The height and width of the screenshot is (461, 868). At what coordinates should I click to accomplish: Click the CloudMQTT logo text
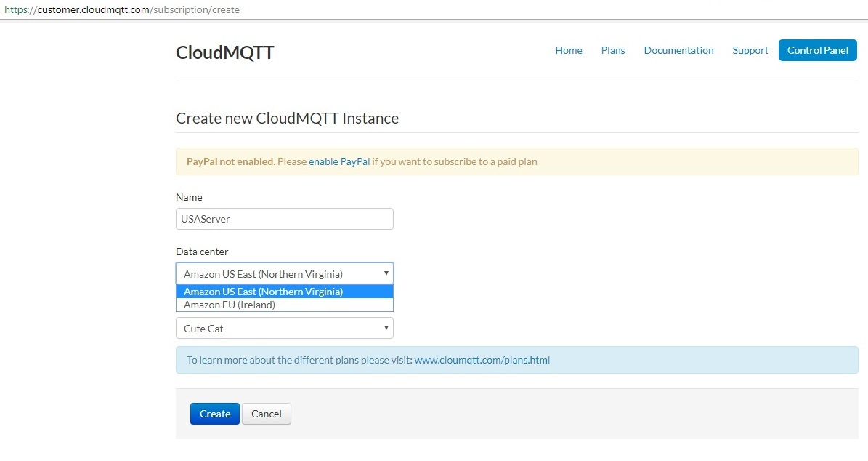point(225,52)
